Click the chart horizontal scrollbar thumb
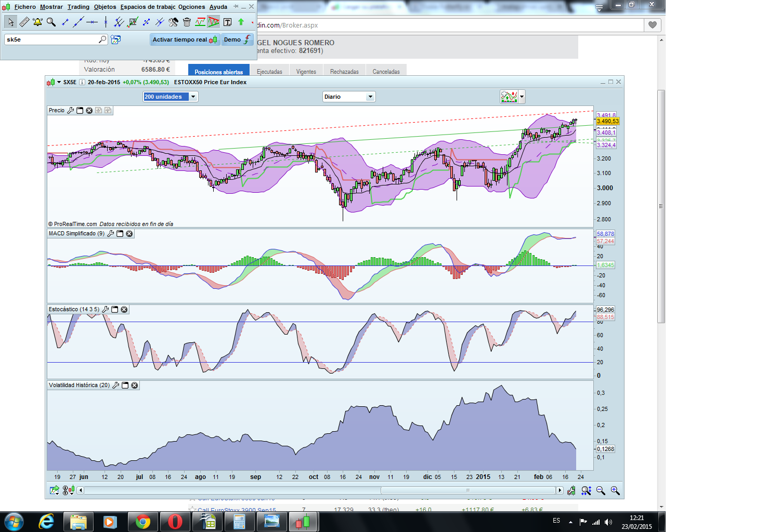 click(468, 490)
